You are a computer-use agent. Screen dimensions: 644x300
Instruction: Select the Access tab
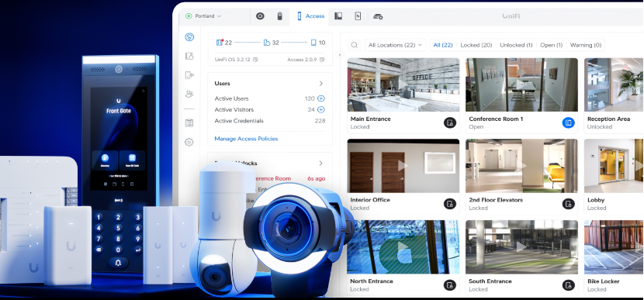(x=310, y=16)
